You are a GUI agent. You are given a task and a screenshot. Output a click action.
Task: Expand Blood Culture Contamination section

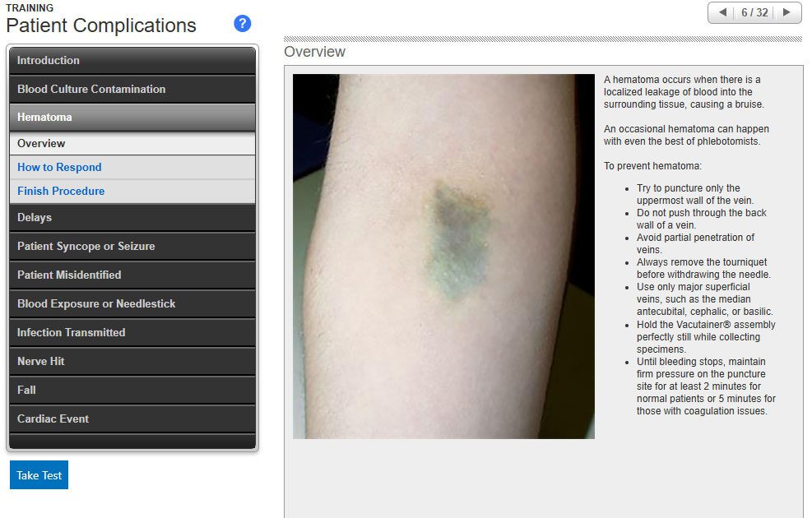pos(132,90)
